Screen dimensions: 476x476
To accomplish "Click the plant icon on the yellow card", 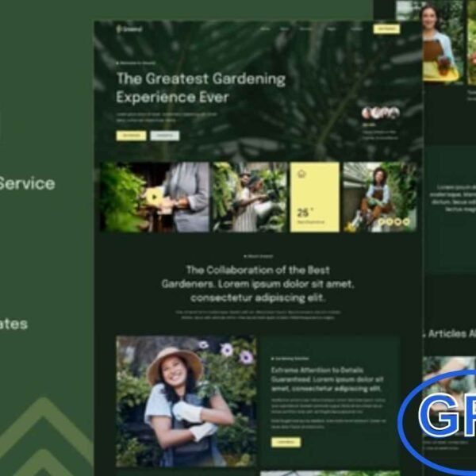I will (301, 174).
